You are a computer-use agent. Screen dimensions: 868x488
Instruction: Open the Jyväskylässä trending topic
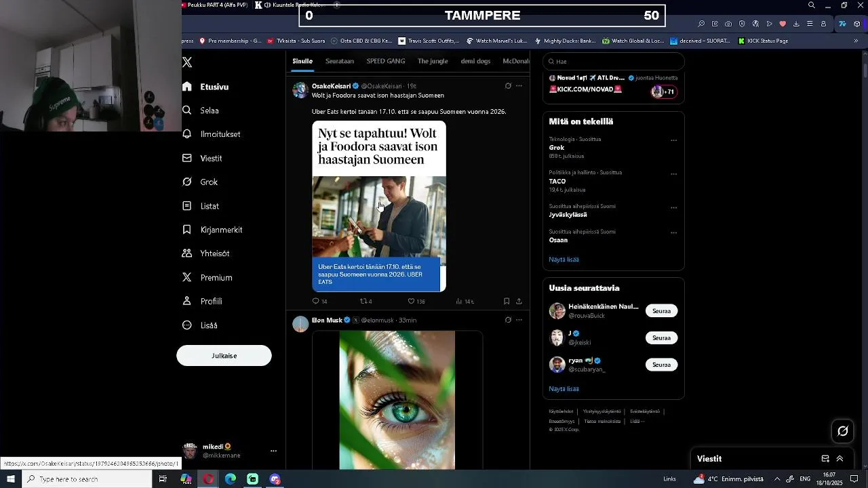coord(568,215)
